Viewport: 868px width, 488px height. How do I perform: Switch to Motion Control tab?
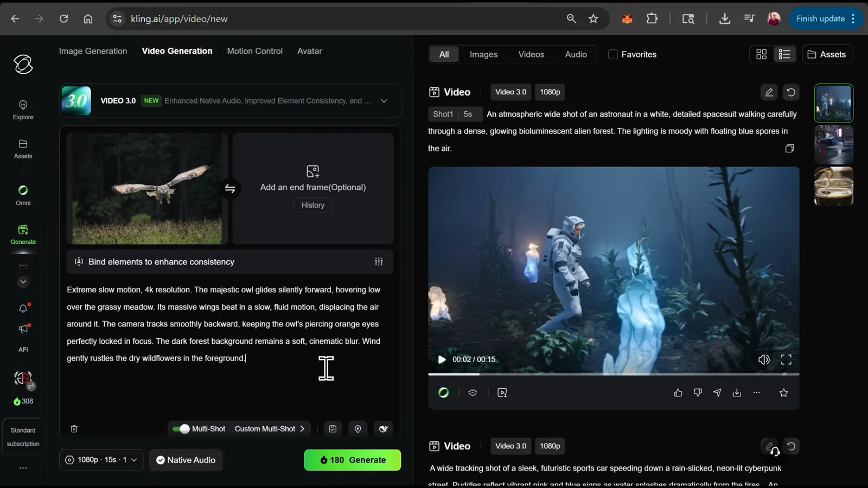(254, 51)
